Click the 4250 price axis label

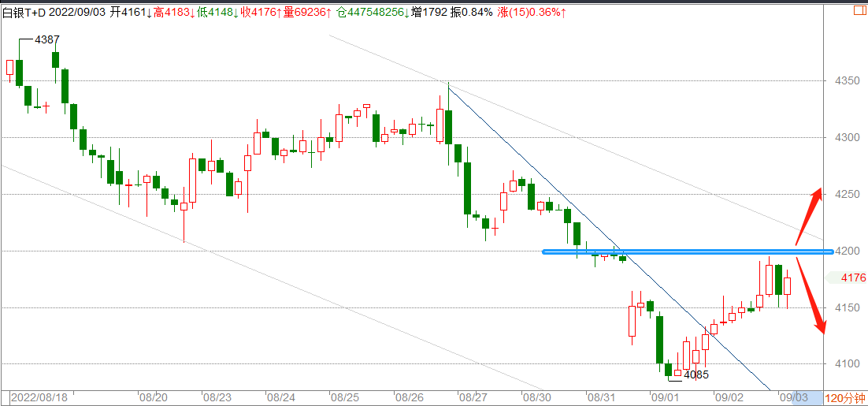(x=847, y=195)
